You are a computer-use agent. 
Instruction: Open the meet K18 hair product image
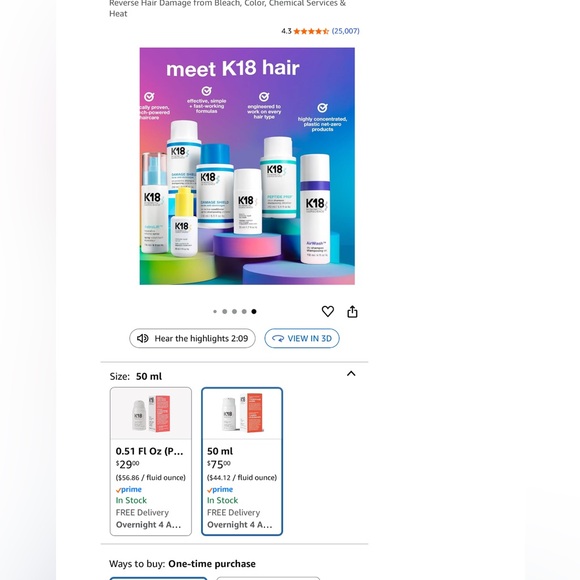pos(247,166)
